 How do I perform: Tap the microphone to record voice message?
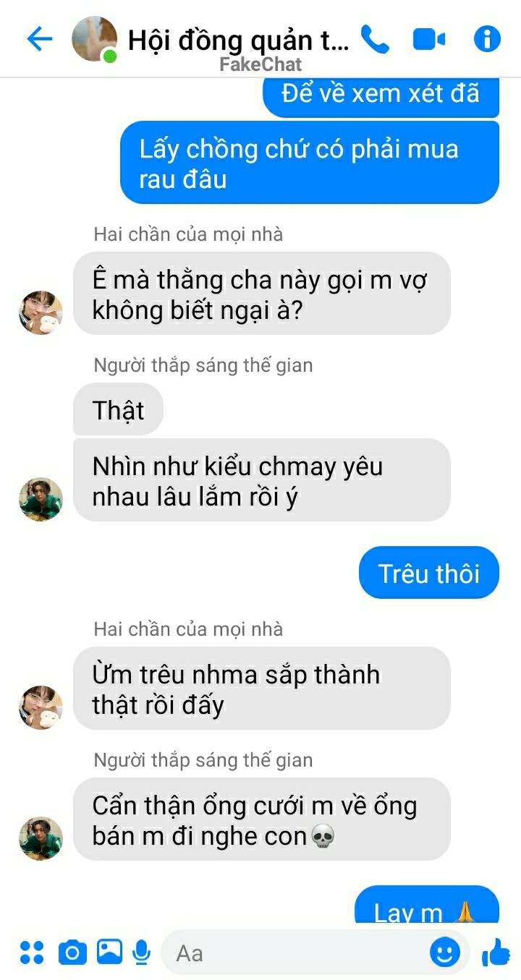click(142, 952)
